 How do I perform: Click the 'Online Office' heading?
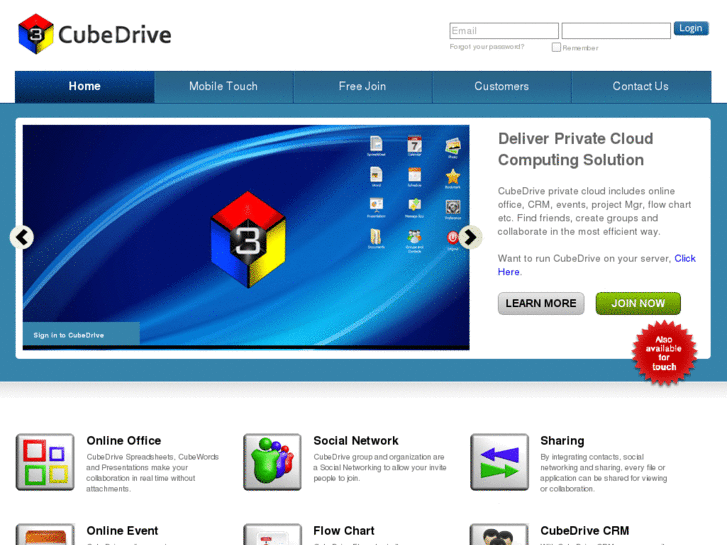click(124, 441)
